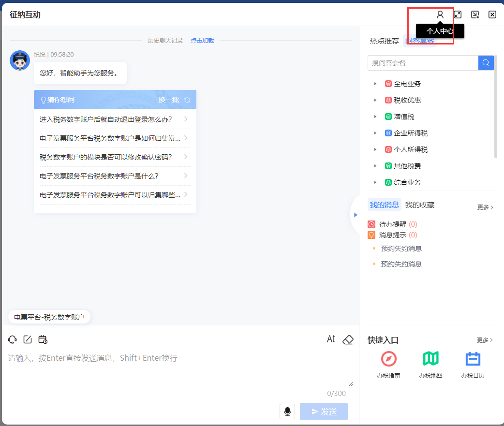504x426 pixels.
Task: Expand the 增值税 tree node
Action: [375, 117]
